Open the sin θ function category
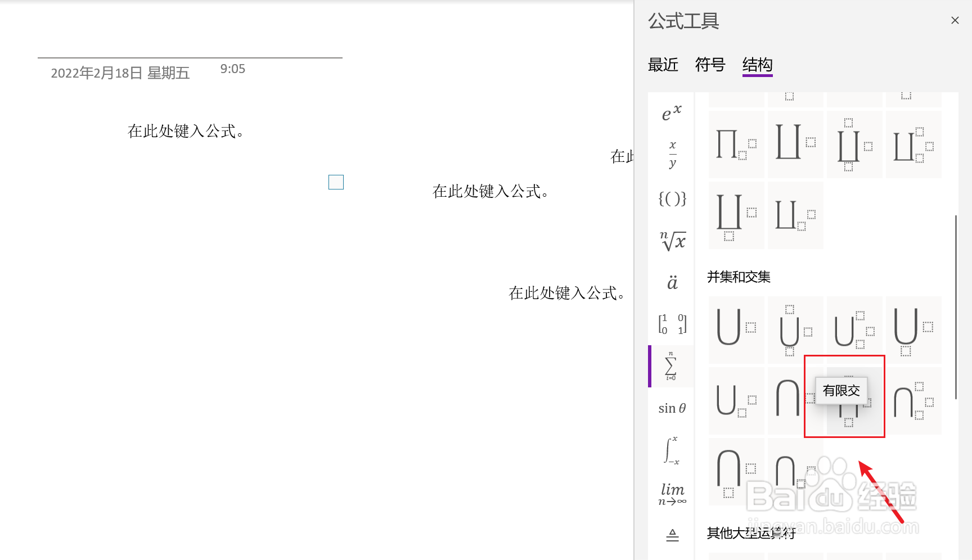The image size is (972, 560). click(672, 408)
